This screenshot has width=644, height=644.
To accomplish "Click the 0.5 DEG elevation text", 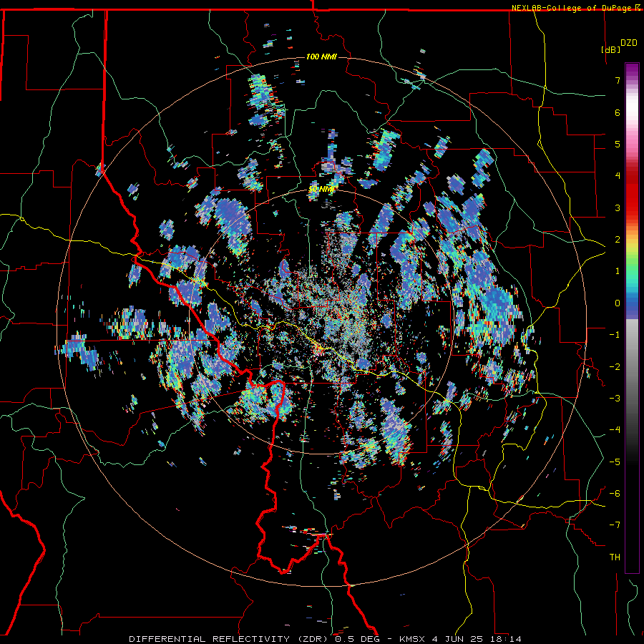I will click(x=357, y=639).
